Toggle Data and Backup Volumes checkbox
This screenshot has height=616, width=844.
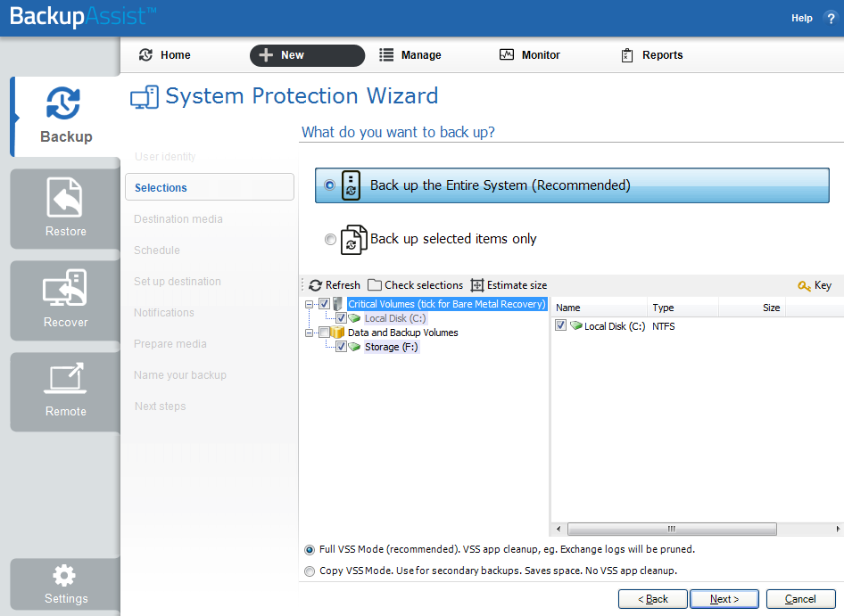coord(324,332)
